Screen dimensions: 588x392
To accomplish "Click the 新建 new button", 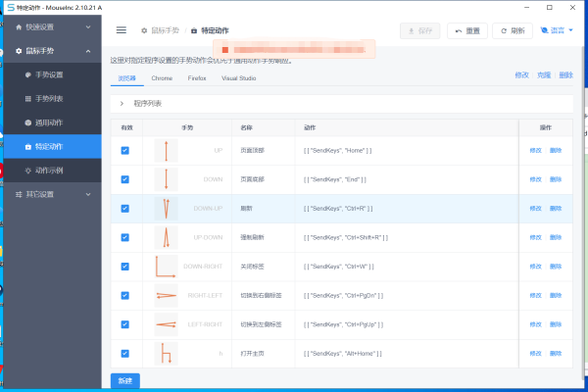I will pos(125,381).
